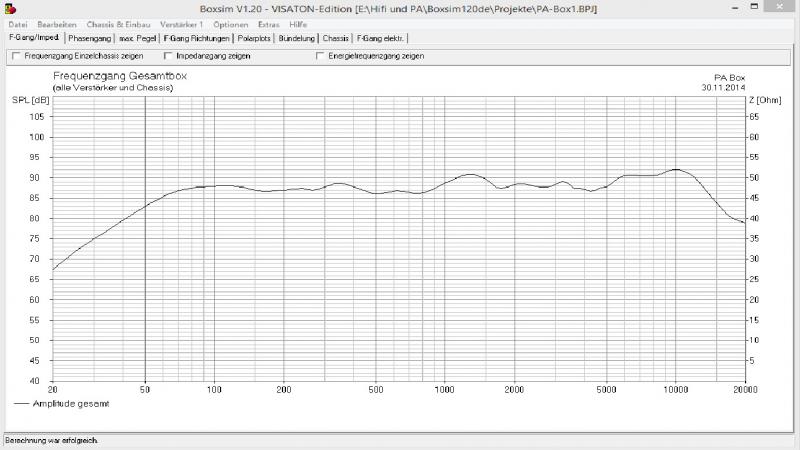
Task: Click the 10000 frequency axis label
Action: coord(676,390)
